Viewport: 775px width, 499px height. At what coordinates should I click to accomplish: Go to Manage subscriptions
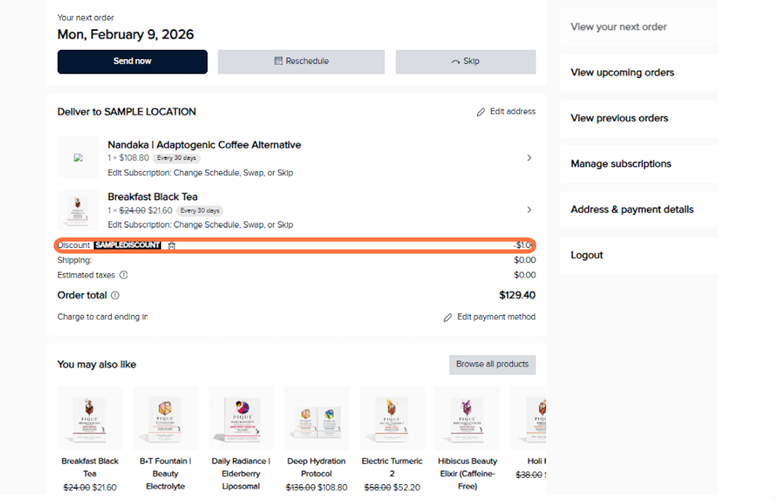pyautogui.click(x=621, y=164)
